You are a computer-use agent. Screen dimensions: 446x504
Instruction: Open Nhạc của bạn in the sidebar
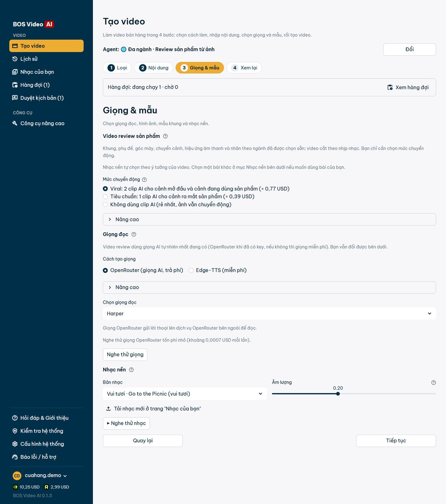click(x=46, y=72)
